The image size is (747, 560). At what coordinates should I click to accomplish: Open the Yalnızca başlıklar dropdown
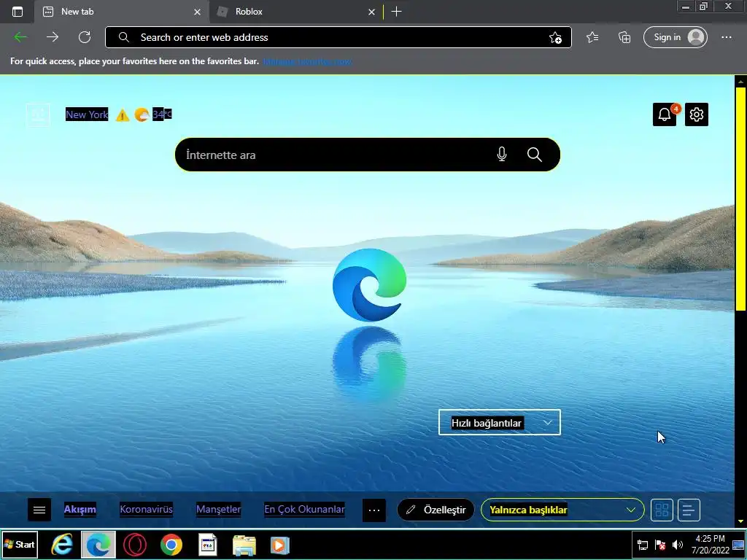(x=562, y=510)
